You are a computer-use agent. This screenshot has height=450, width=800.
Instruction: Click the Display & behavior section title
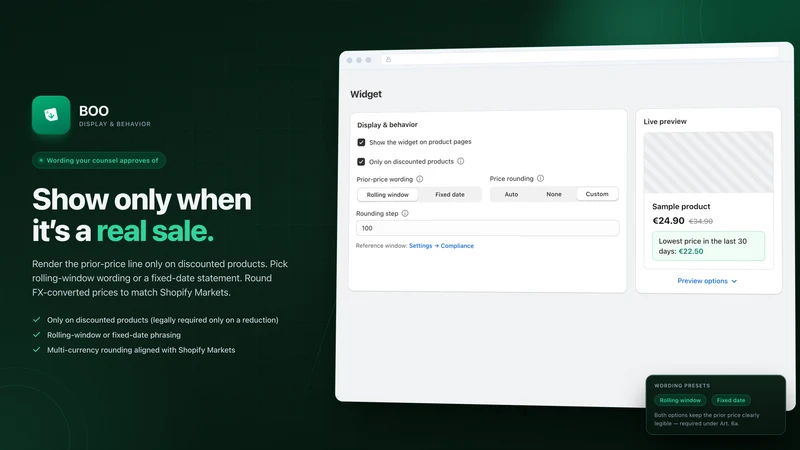tap(387, 124)
